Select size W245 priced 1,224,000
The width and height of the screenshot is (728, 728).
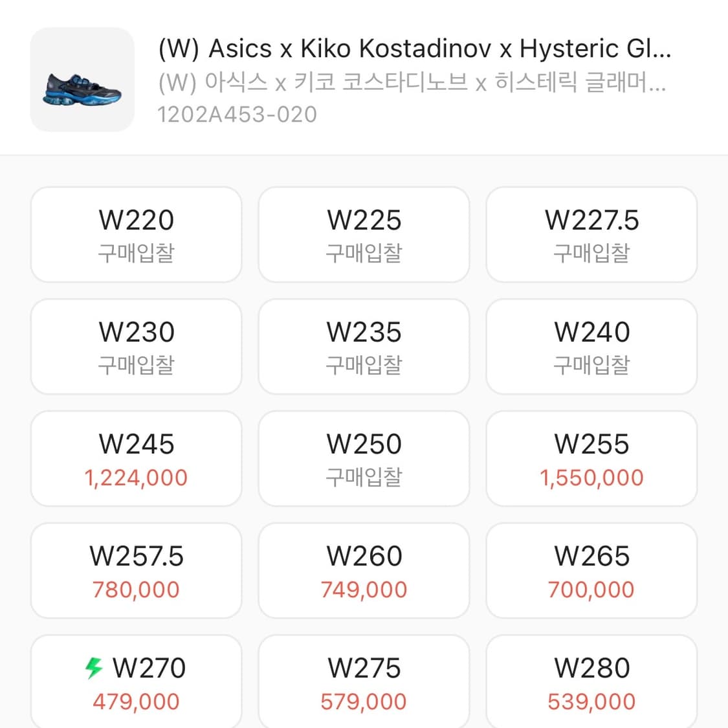(x=136, y=458)
